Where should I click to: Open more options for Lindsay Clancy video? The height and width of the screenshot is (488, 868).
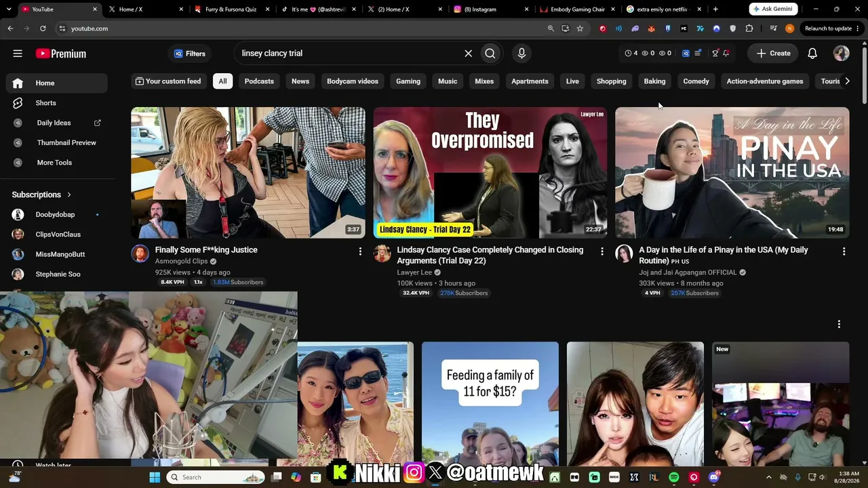coord(602,251)
